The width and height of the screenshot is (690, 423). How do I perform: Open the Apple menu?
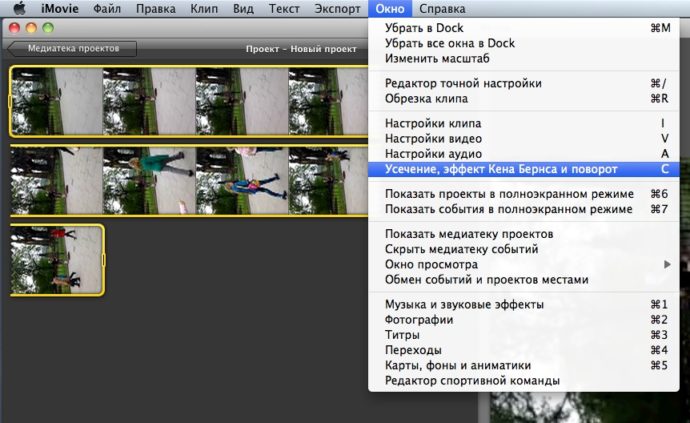point(20,8)
